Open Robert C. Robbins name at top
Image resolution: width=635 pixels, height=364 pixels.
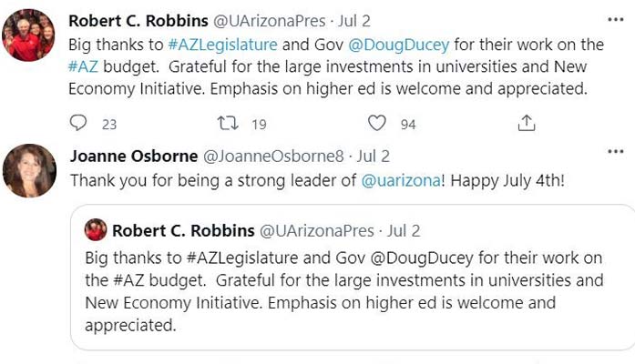(137, 20)
